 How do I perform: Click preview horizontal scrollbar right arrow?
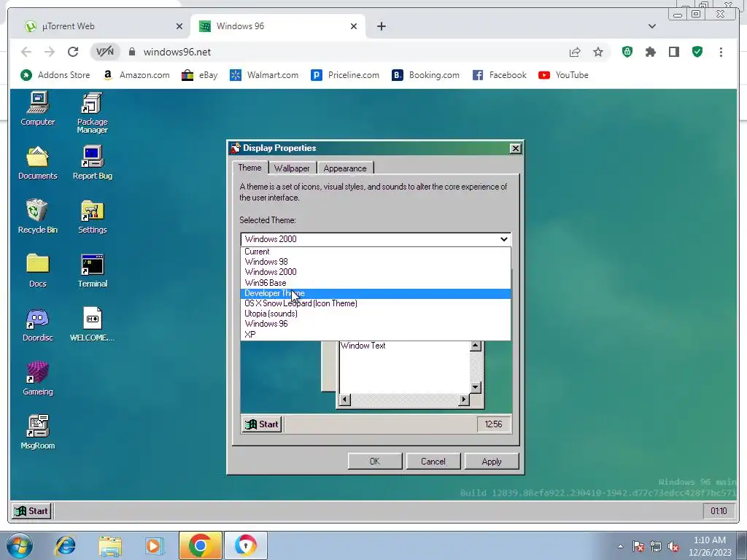click(463, 400)
